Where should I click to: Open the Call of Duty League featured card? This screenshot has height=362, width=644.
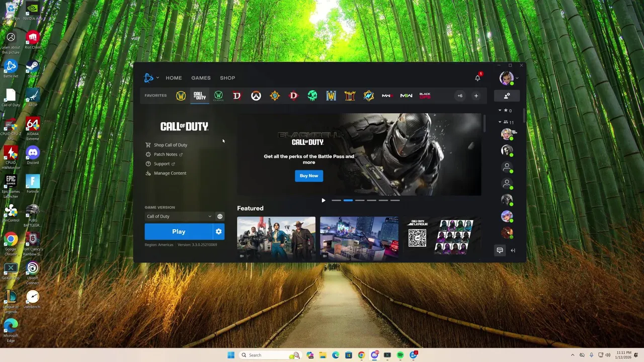(442, 238)
